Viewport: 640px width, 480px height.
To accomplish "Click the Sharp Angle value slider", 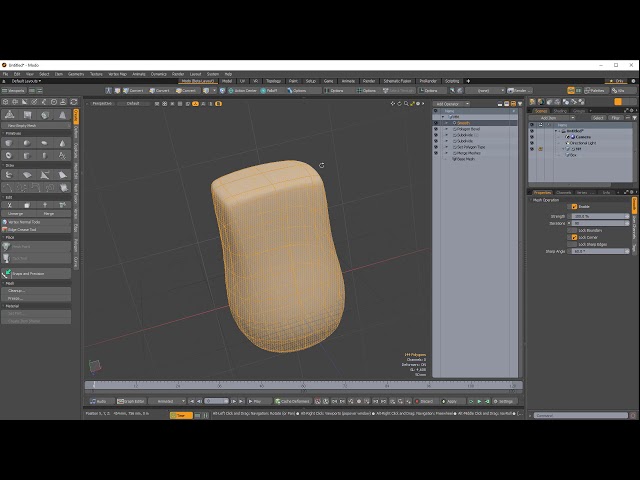I will pos(600,251).
